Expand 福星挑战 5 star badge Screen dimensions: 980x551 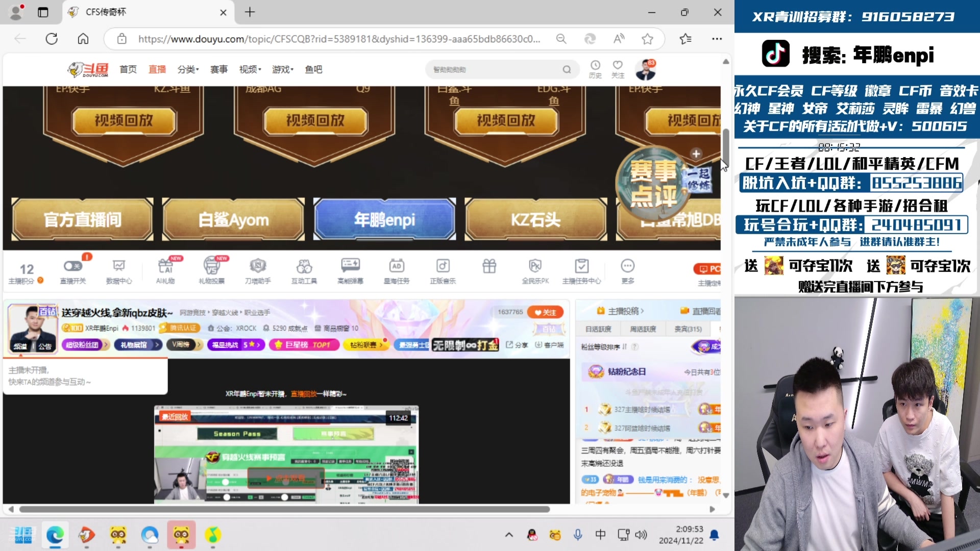(x=236, y=345)
